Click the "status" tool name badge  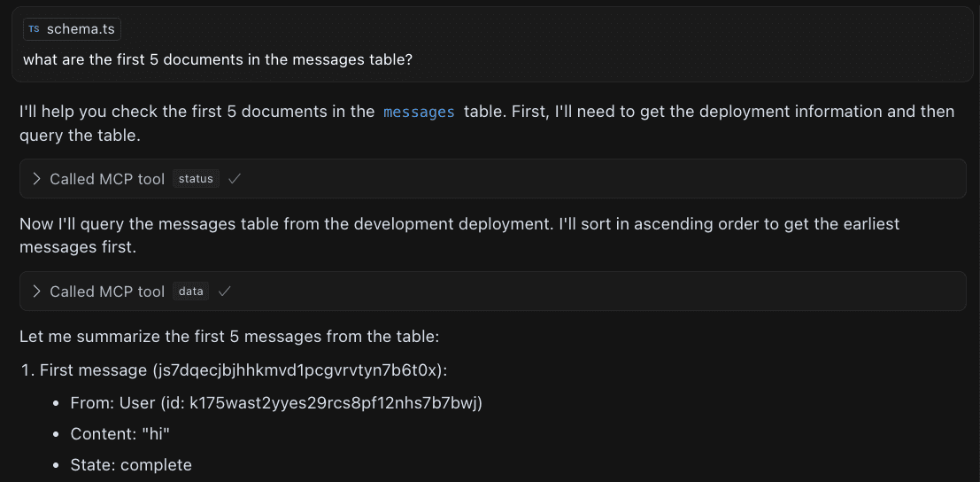[196, 179]
